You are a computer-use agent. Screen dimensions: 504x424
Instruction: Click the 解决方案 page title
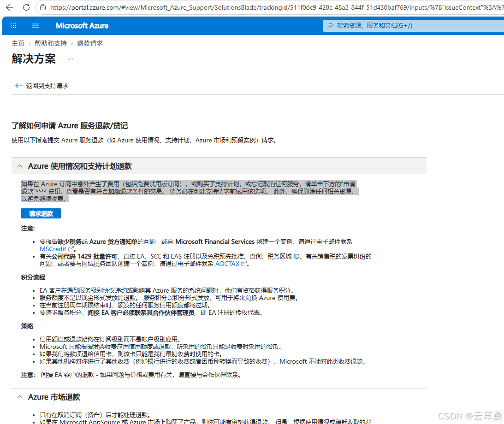coord(34,59)
